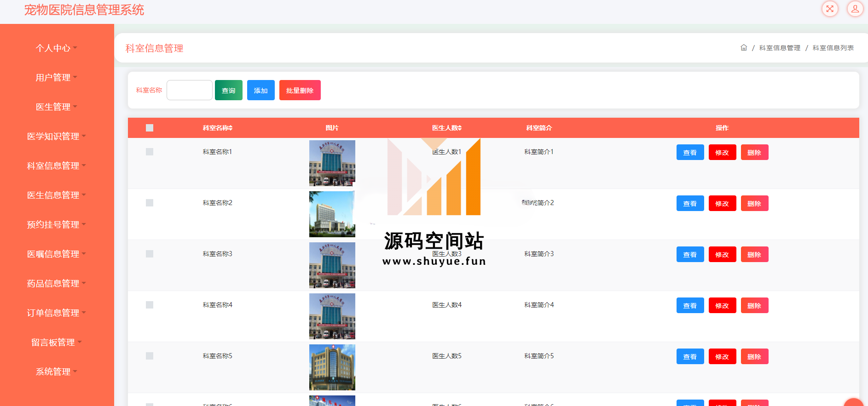Edit 科室名称1 with 修改 button
The image size is (868, 406).
tap(723, 152)
